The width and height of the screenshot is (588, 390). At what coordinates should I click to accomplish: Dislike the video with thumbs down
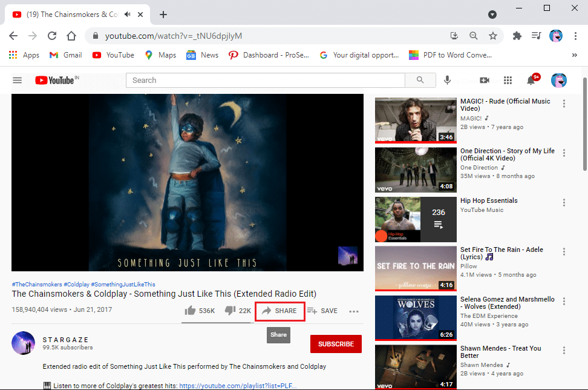click(x=230, y=311)
